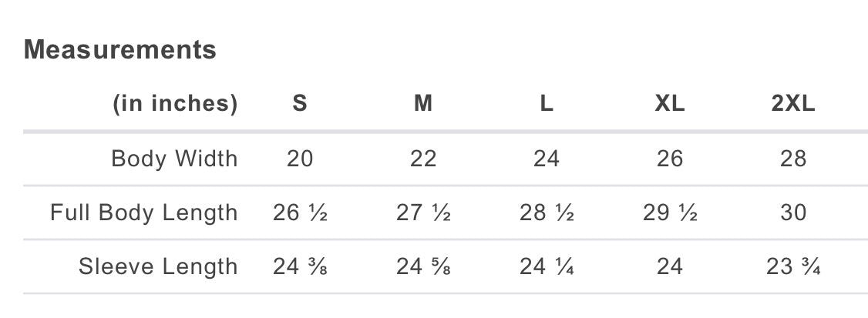Image resolution: width=868 pixels, height=318 pixels.
Task: Select the 2XL size column header
Action: tap(793, 104)
